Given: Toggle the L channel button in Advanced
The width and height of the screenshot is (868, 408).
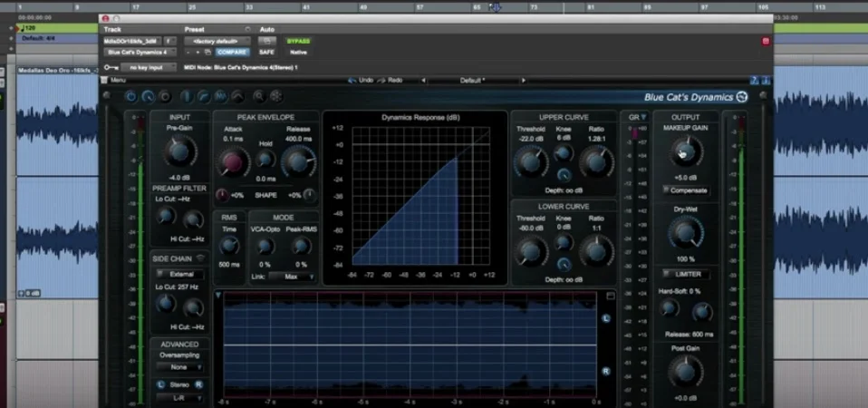Looking at the screenshot, I should tap(160, 384).
